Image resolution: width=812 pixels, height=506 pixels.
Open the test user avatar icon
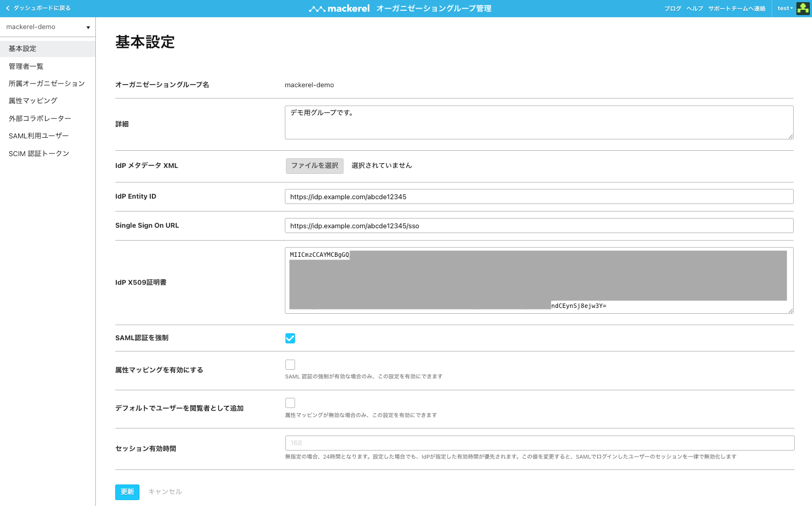803,9
